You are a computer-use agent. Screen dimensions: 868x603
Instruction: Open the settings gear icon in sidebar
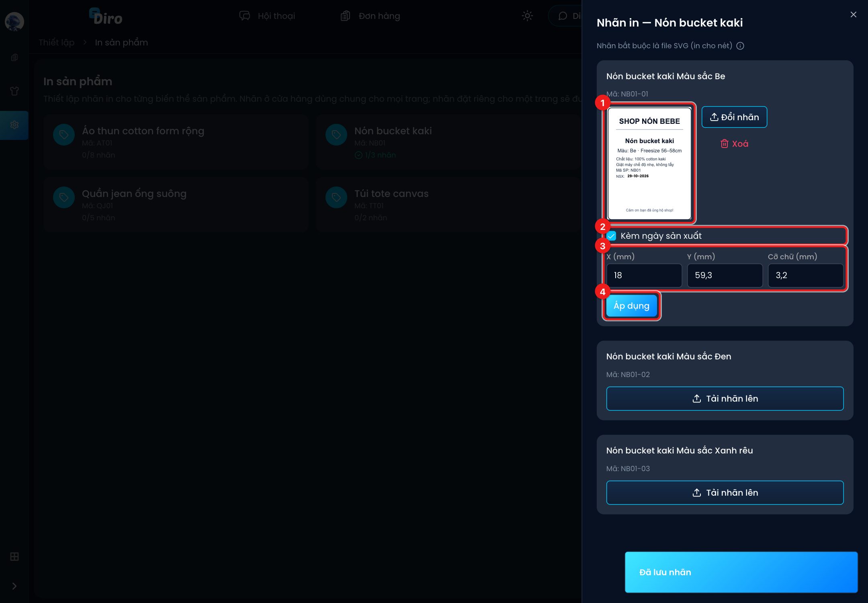pos(14,125)
